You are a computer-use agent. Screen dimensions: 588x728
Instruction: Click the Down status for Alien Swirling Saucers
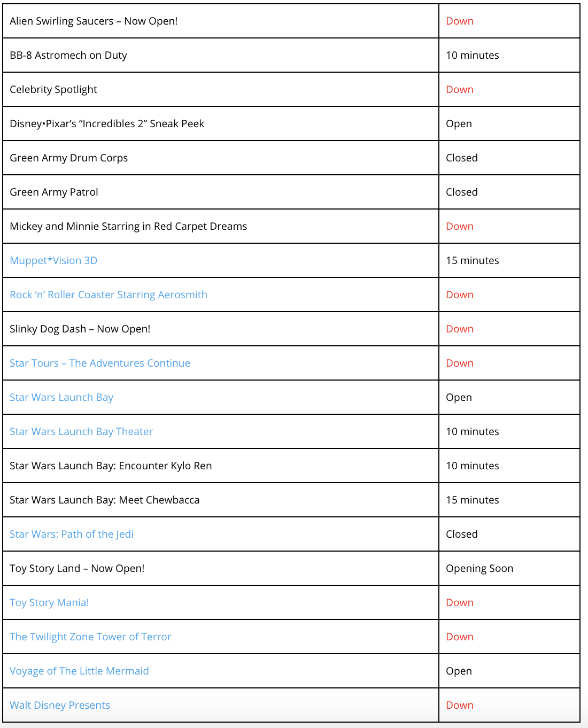(459, 21)
